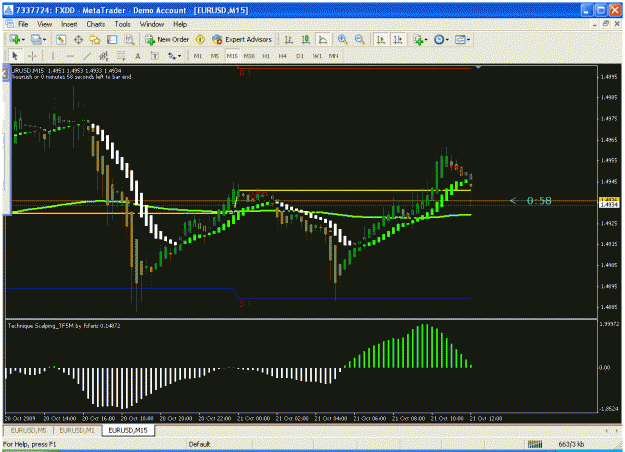The height and width of the screenshot is (452, 625).
Task: Switch to H1 timeframe
Action: pos(266,56)
